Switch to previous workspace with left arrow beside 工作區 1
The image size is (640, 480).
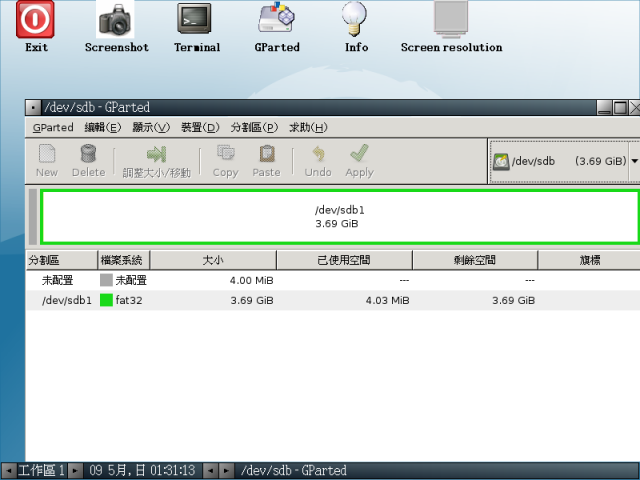tap(9, 471)
